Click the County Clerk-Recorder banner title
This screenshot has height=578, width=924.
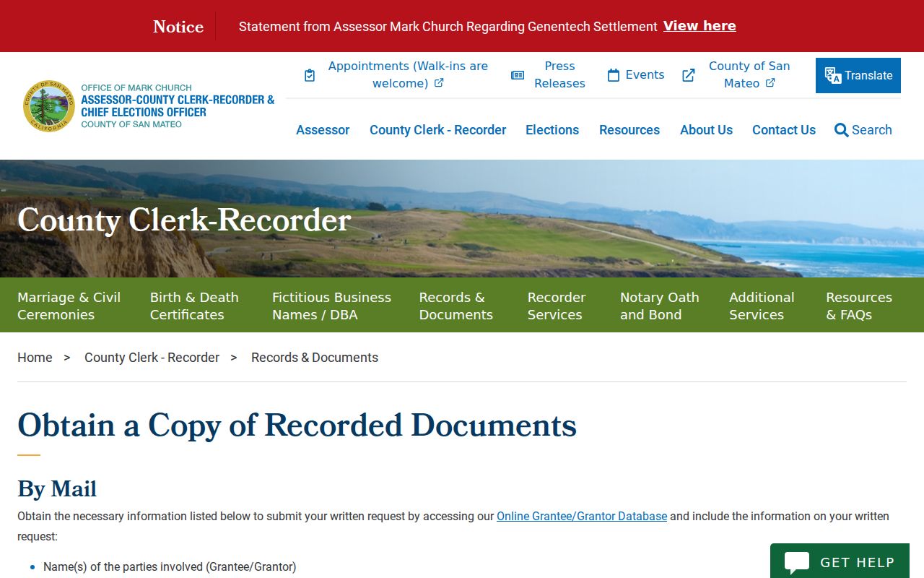click(184, 220)
